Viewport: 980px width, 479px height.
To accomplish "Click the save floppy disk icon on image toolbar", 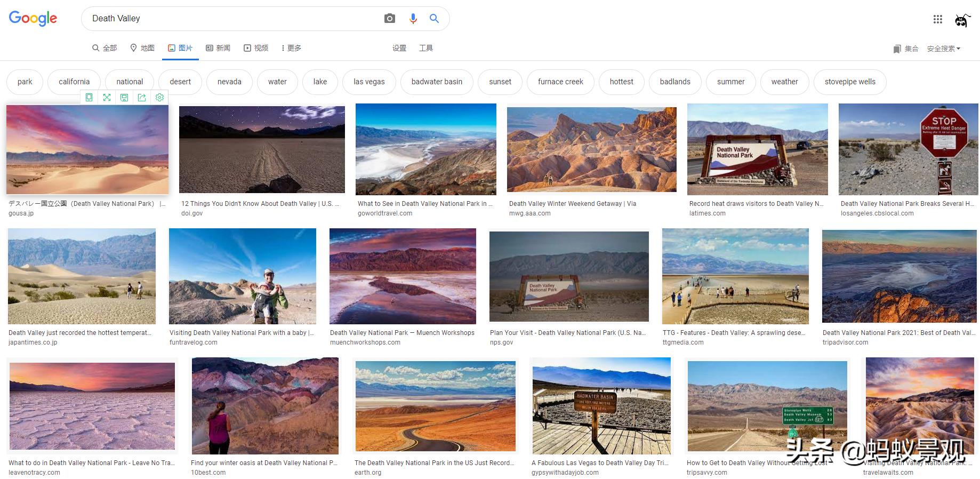I will click(124, 98).
